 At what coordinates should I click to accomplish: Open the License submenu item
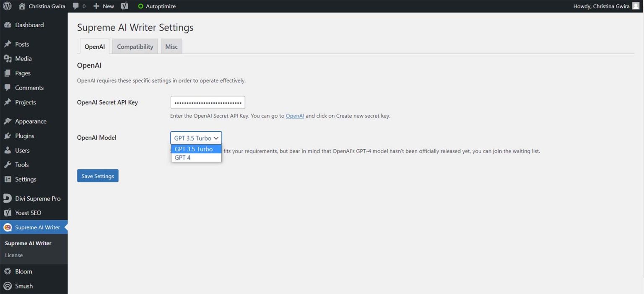pos(14,255)
